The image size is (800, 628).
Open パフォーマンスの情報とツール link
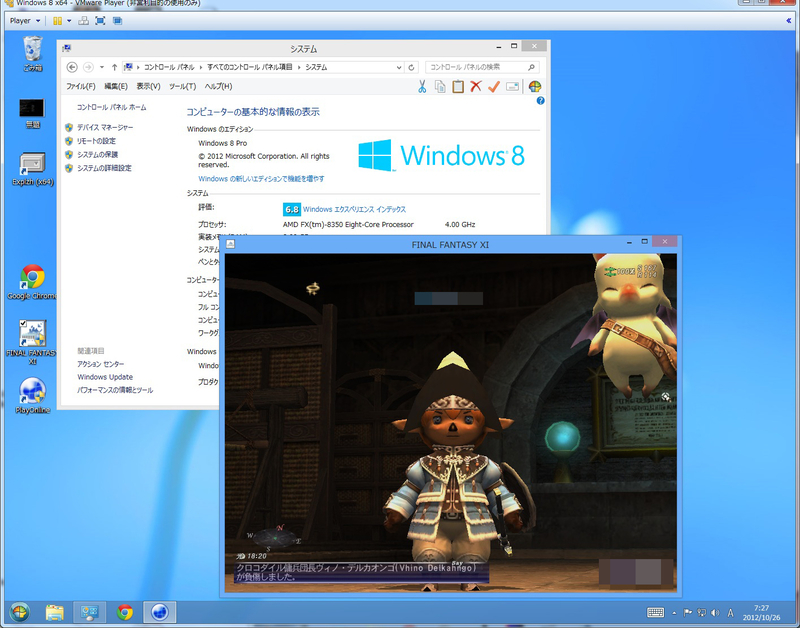(115, 390)
